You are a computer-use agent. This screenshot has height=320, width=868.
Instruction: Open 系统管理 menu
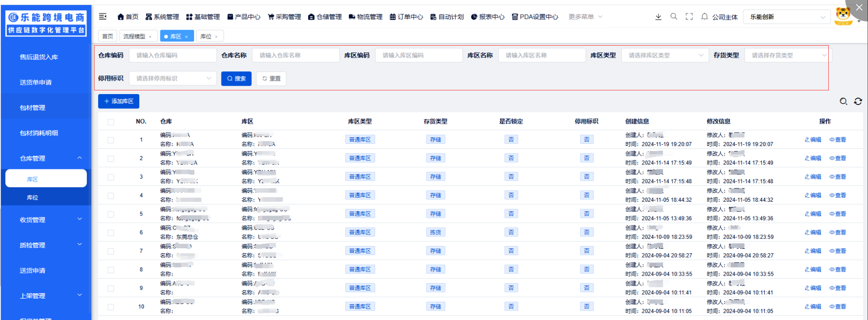[x=162, y=17]
